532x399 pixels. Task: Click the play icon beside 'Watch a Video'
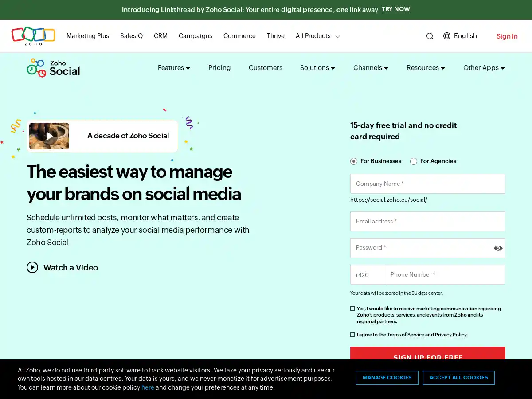[x=32, y=267]
